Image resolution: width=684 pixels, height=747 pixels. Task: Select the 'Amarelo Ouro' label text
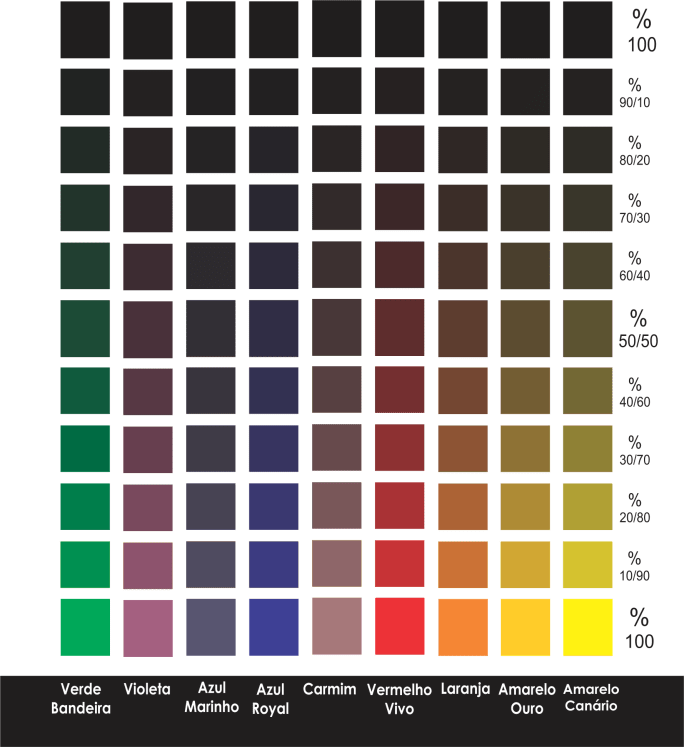click(x=527, y=698)
